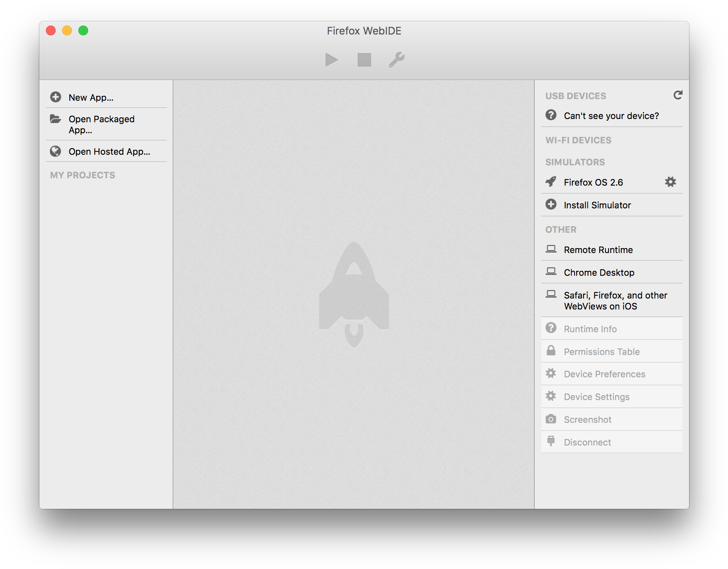The height and width of the screenshot is (569, 728).
Task: Open Device Settings
Action: click(611, 397)
